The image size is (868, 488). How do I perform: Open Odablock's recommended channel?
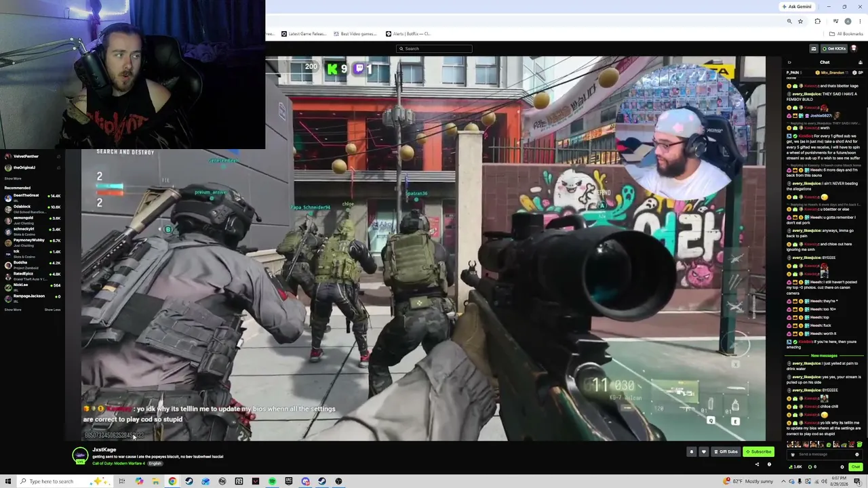(31, 209)
